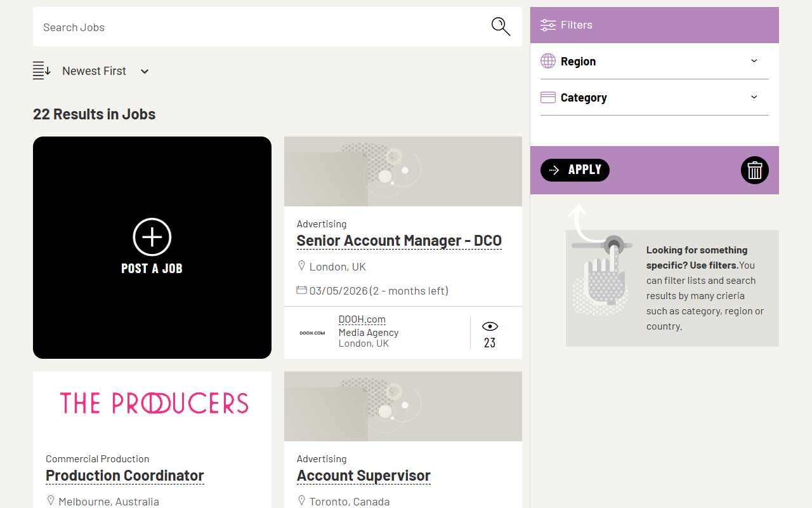Click the trash icon to clear filters

[x=754, y=170]
